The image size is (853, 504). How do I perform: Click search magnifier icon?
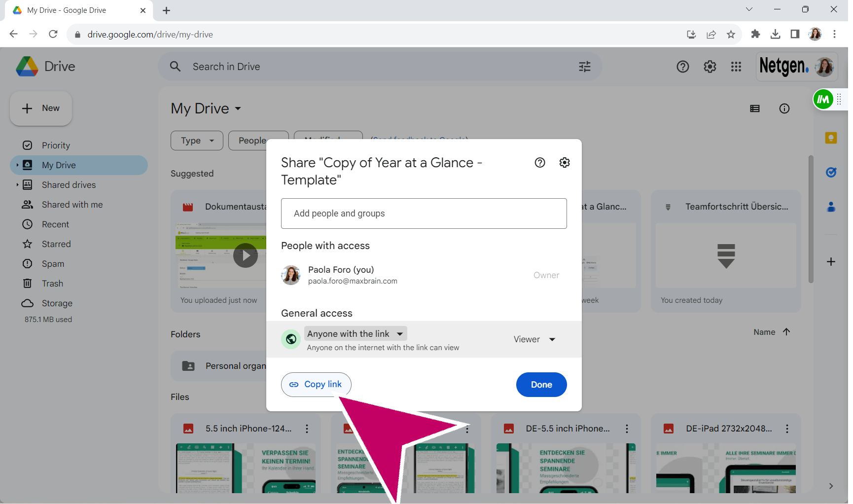tap(176, 67)
